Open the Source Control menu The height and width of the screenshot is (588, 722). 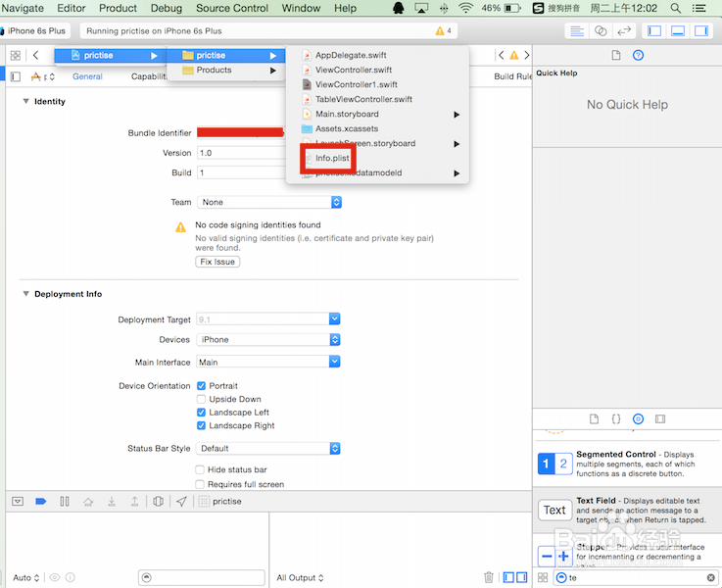tap(232, 8)
